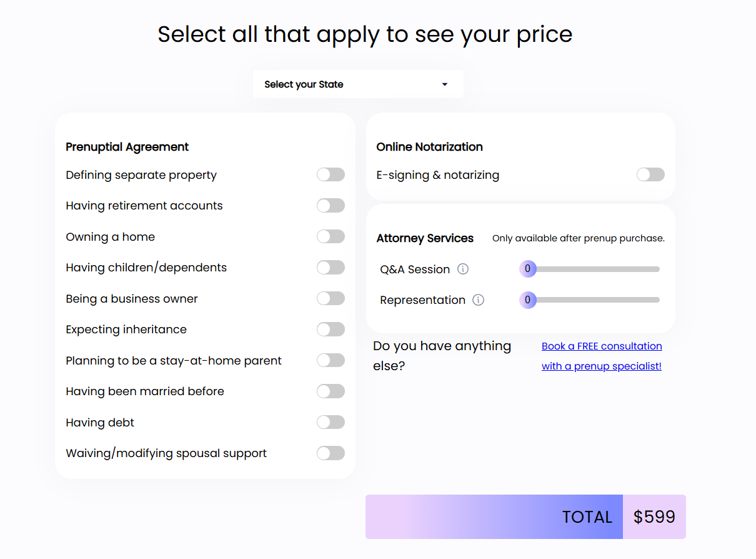Click the $599 total price box
This screenshot has height=559, width=756.
[x=654, y=517]
